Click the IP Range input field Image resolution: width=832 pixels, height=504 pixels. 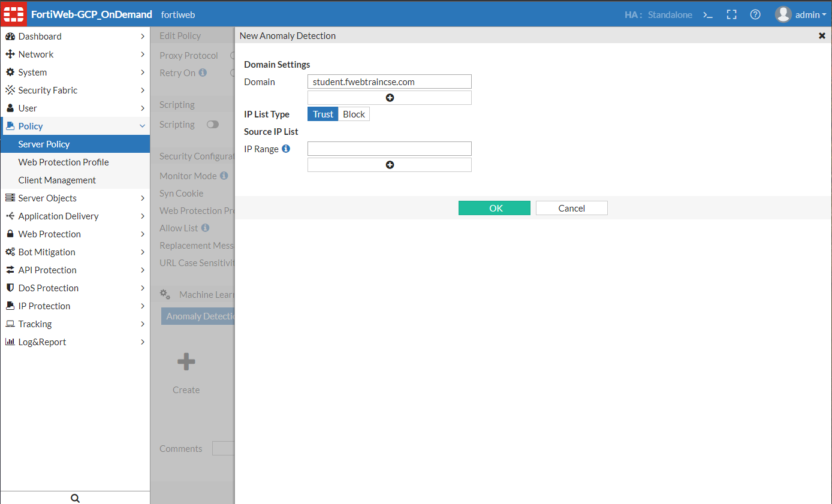pos(390,149)
